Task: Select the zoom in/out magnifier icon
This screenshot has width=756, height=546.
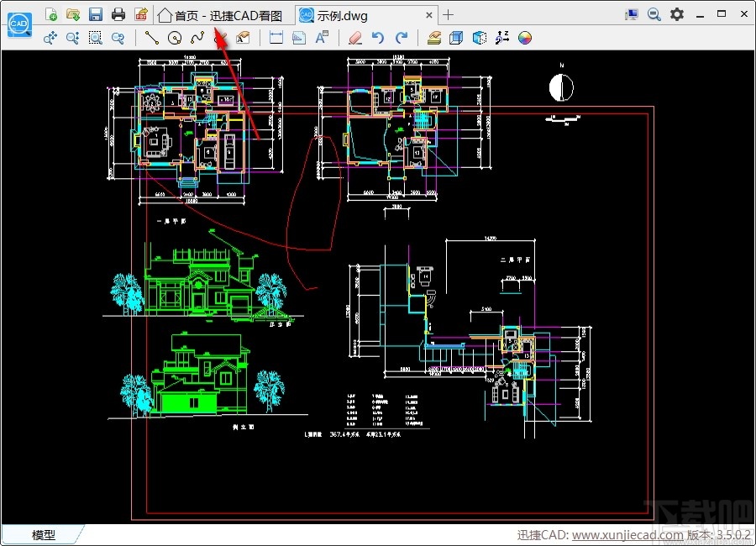Action: point(73,38)
